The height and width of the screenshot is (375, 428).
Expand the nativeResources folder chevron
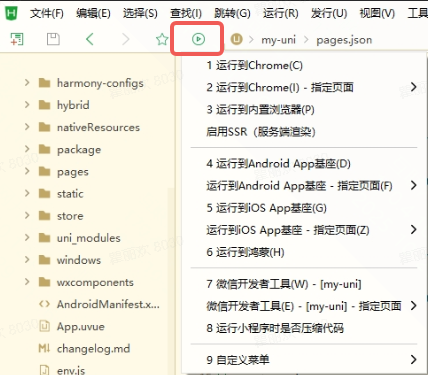tap(27, 127)
